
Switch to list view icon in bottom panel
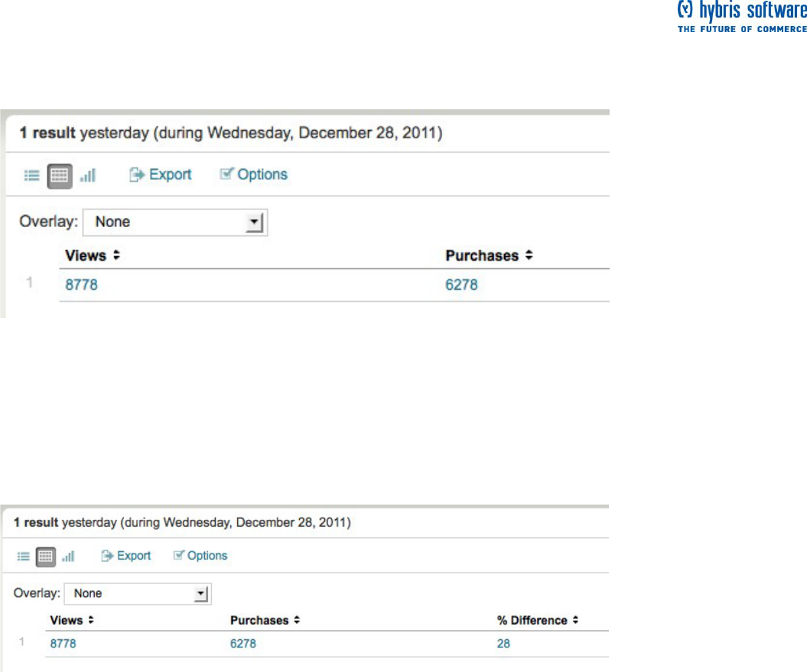pos(24,556)
